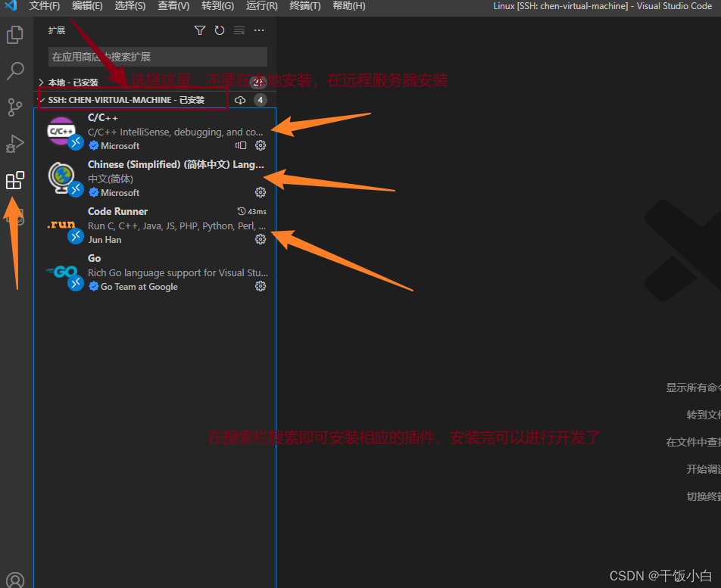Open the Run and Debug view
Viewport: 721px width, 588px height.
(15, 144)
